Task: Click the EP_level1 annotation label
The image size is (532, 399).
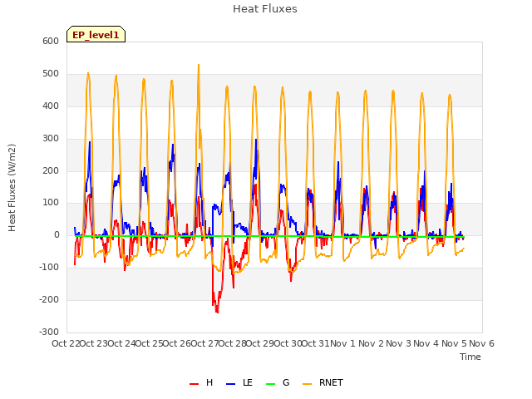Action: tap(96, 34)
